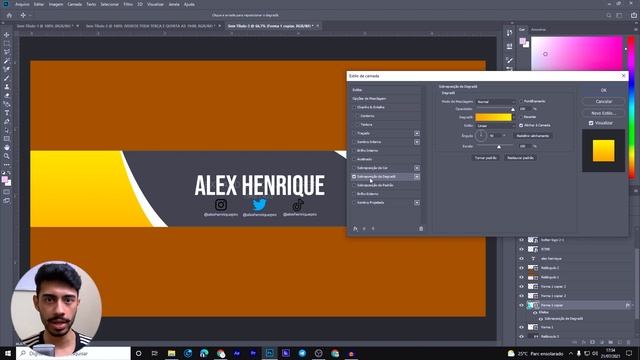Open the gradient Estilo dropdown showing Linear
This screenshot has height=360, width=640.
point(495,126)
